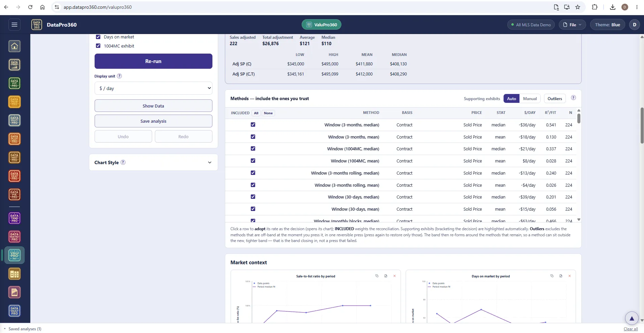Switch supporting exhibits to Auto

tap(511, 98)
